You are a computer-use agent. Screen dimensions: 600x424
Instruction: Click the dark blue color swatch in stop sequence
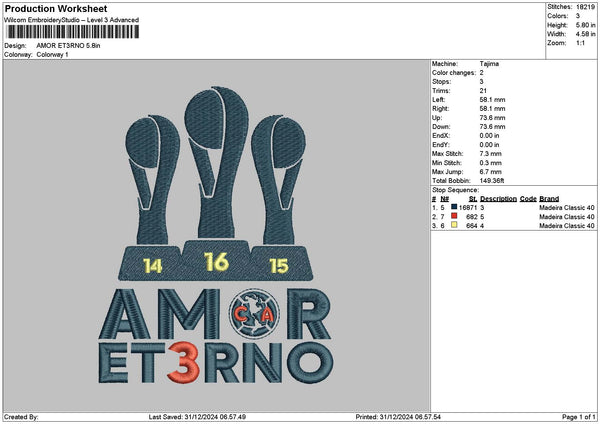point(454,207)
